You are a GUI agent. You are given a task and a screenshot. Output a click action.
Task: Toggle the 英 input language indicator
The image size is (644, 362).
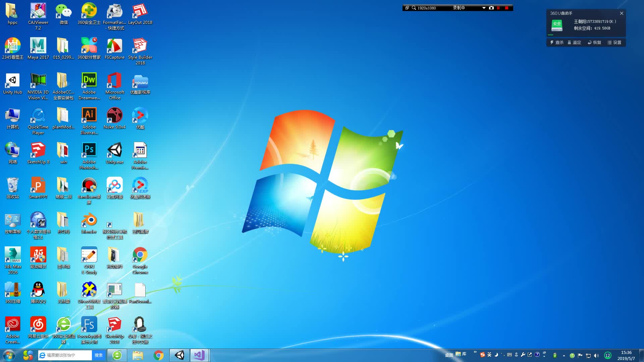pos(489,355)
